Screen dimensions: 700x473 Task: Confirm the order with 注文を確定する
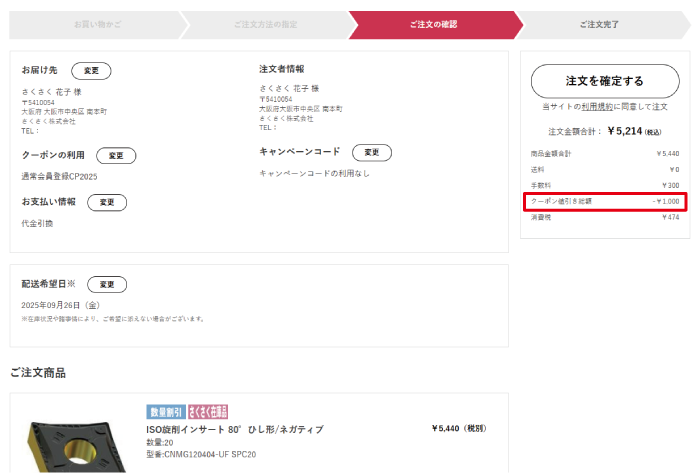tap(604, 81)
